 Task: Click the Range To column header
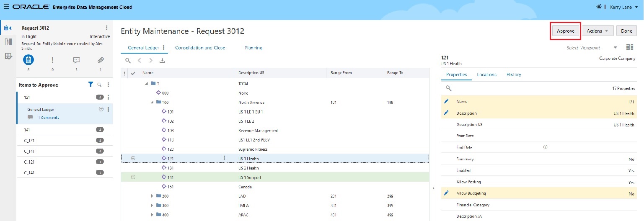coord(395,73)
